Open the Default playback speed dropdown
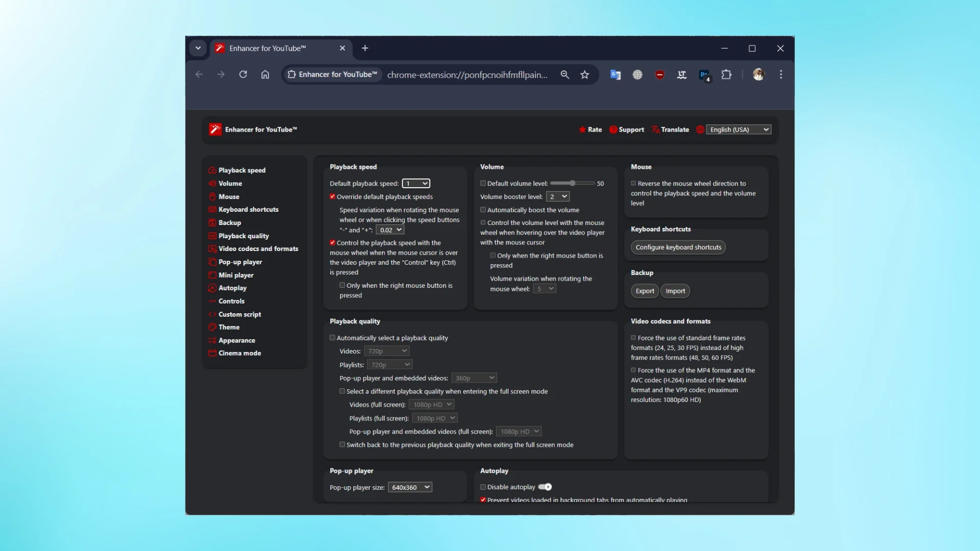980x551 pixels. tap(416, 183)
